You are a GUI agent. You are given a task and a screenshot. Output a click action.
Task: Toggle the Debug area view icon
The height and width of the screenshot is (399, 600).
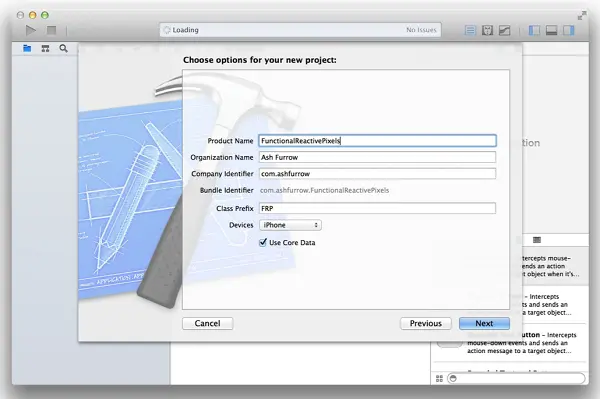click(x=551, y=30)
